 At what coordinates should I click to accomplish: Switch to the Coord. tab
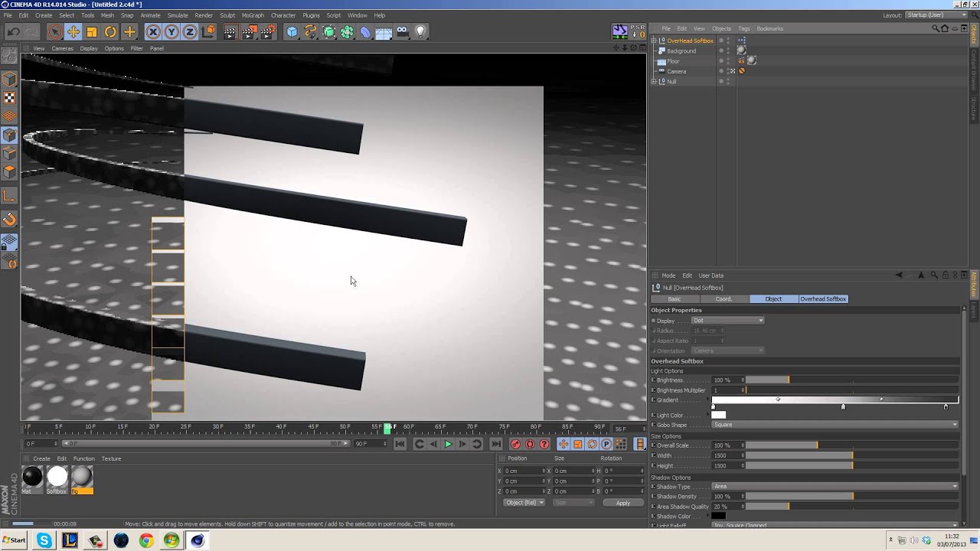[x=724, y=299]
